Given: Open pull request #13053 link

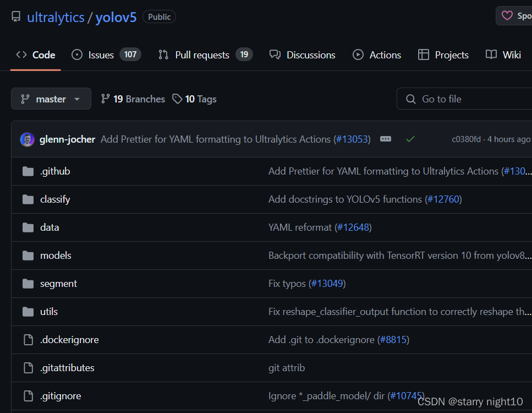Looking at the screenshot, I should [x=352, y=139].
